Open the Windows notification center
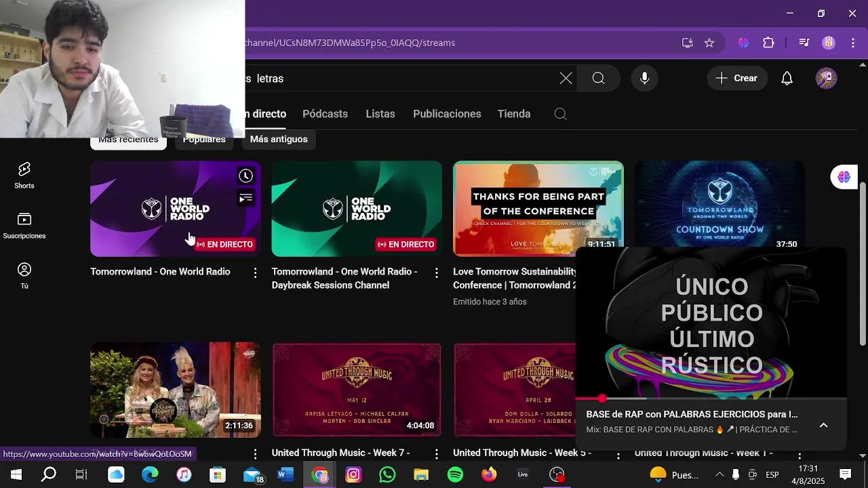Screen dimensions: 868x488 (x=845, y=474)
